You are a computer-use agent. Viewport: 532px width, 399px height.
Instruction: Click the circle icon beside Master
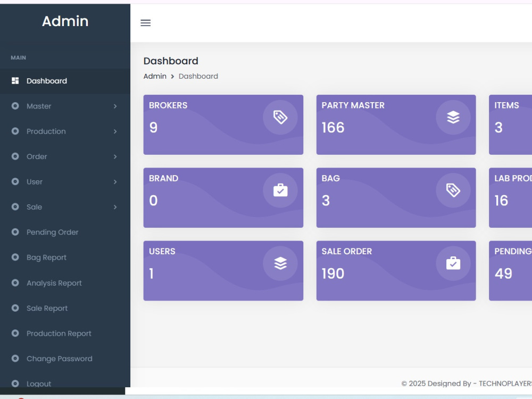click(x=15, y=106)
